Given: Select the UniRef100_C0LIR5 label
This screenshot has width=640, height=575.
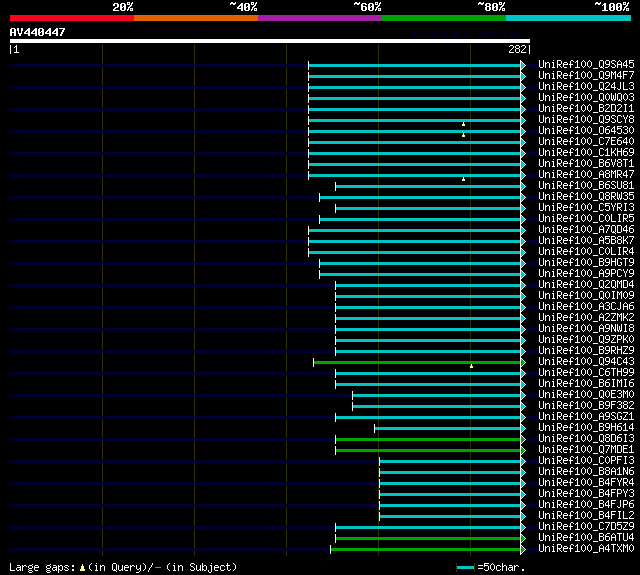Looking at the screenshot, I should 586,219.
